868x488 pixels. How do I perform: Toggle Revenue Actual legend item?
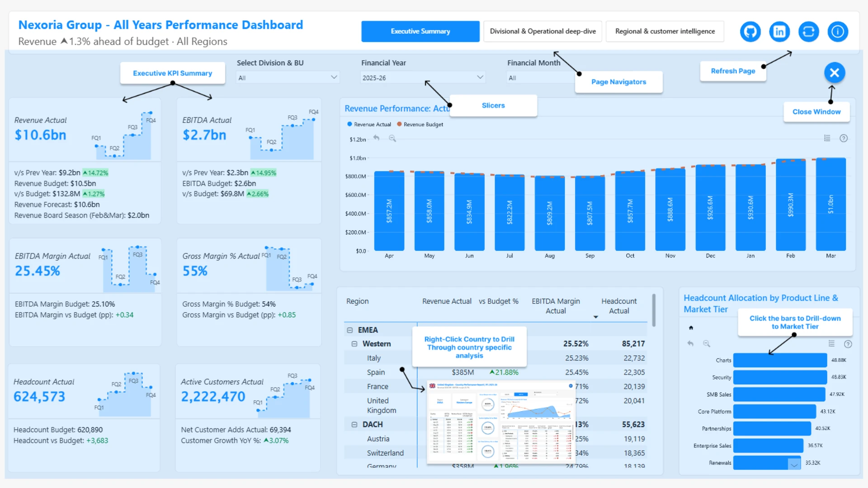(369, 124)
